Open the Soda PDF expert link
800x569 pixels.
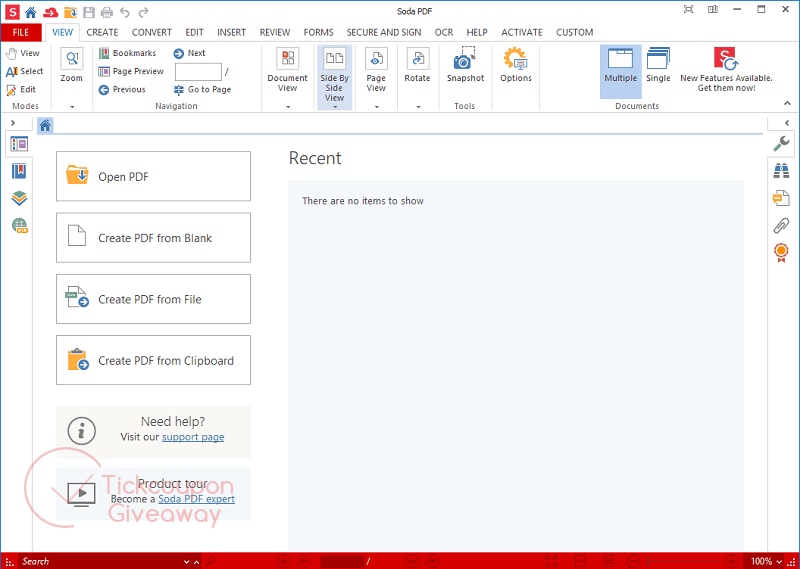(x=196, y=500)
